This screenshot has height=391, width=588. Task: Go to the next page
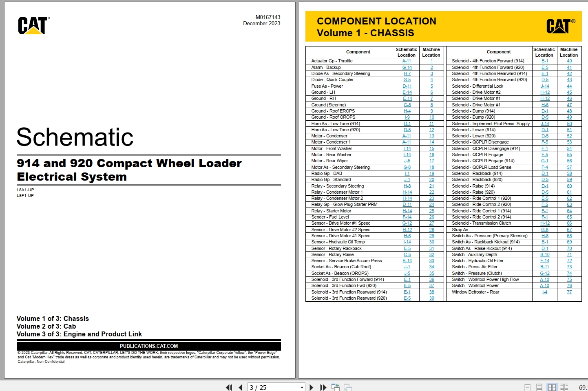pyautogui.click(x=312, y=387)
